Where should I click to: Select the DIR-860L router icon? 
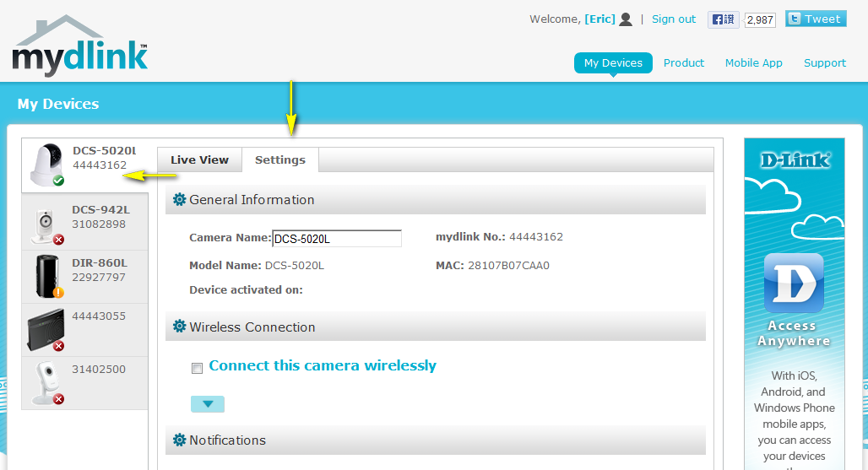(47, 276)
